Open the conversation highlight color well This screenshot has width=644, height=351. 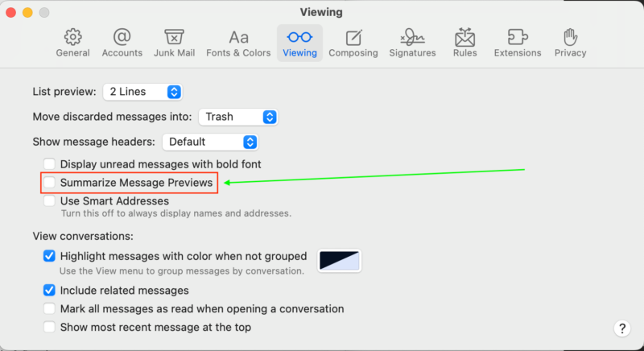click(x=339, y=261)
